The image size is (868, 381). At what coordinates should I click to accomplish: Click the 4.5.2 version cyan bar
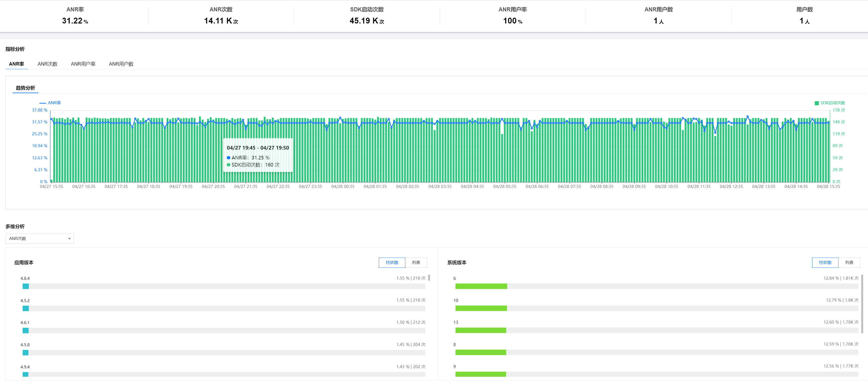(x=26, y=308)
